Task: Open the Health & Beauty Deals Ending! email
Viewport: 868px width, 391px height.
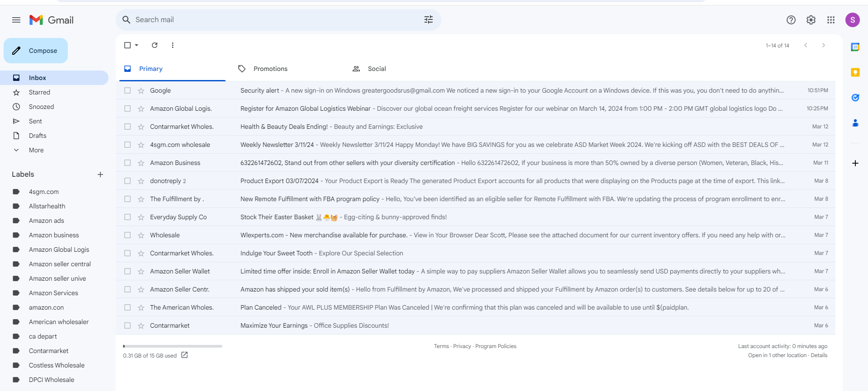Action: coord(476,127)
